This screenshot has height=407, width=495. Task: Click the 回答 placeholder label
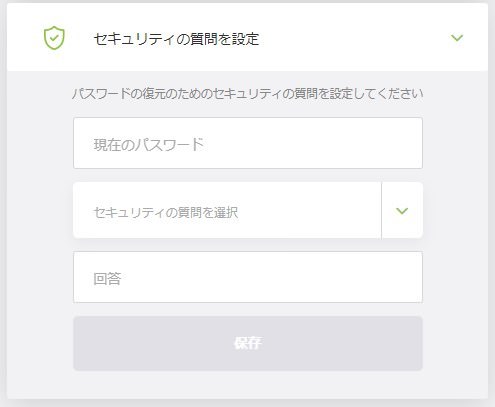point(107,279)
